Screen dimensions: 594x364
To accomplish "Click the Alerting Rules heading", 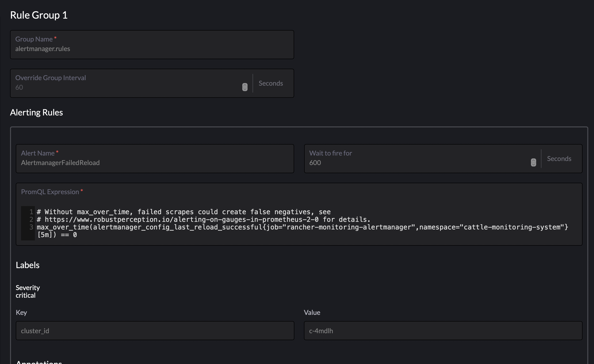I will pos(36,112).
